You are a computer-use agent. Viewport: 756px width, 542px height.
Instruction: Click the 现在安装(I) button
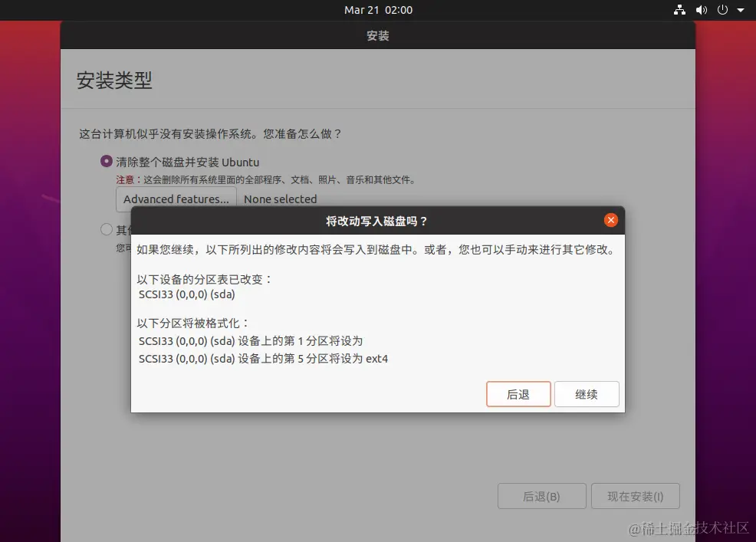click(636, 496)
